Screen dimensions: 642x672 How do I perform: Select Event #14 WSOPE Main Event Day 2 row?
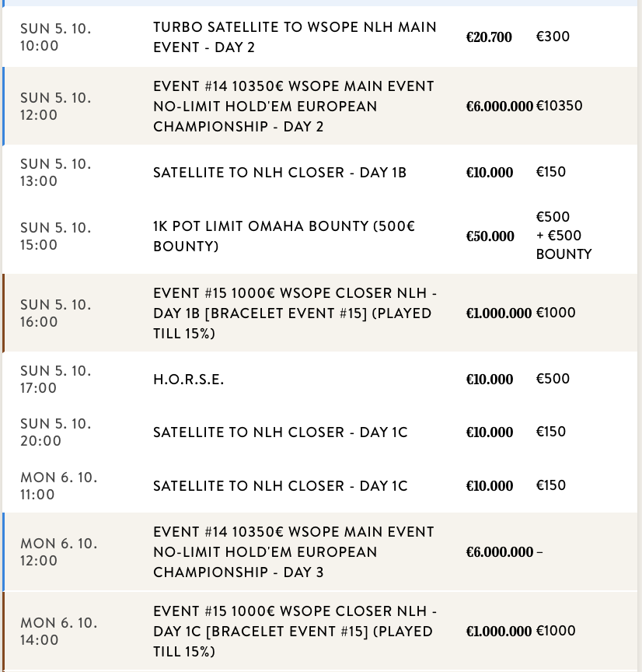(293, 106)
